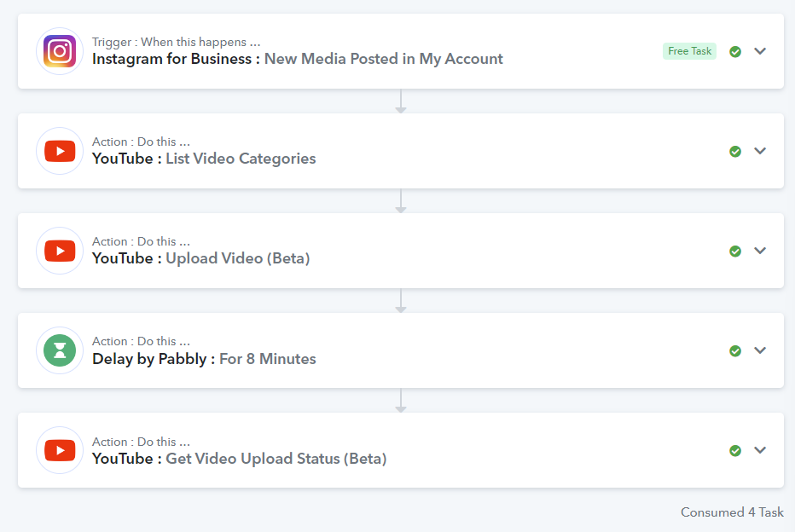
Task: Click YouTube icon beside List Video Categories
Action: [60, 151]
